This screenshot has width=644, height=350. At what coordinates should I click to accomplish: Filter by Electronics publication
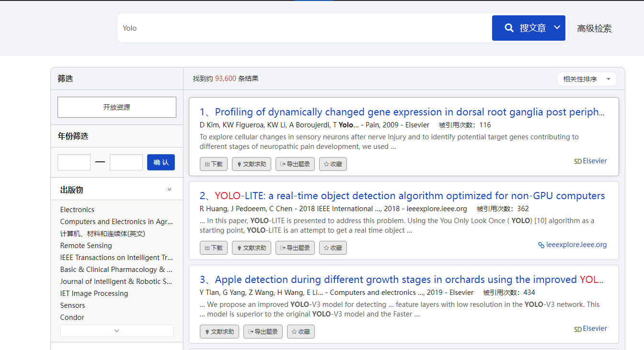pyautogui.click(x=77, y=210)
